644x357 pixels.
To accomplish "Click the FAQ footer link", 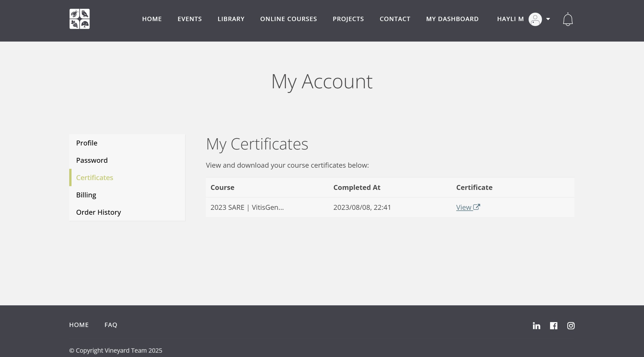I will 111,325.
